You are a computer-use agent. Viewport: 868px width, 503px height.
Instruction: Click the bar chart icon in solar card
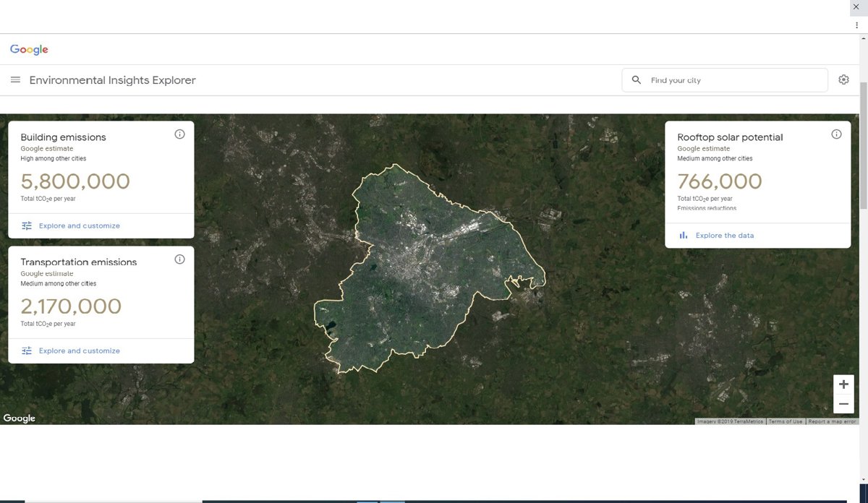coord(684,236)
